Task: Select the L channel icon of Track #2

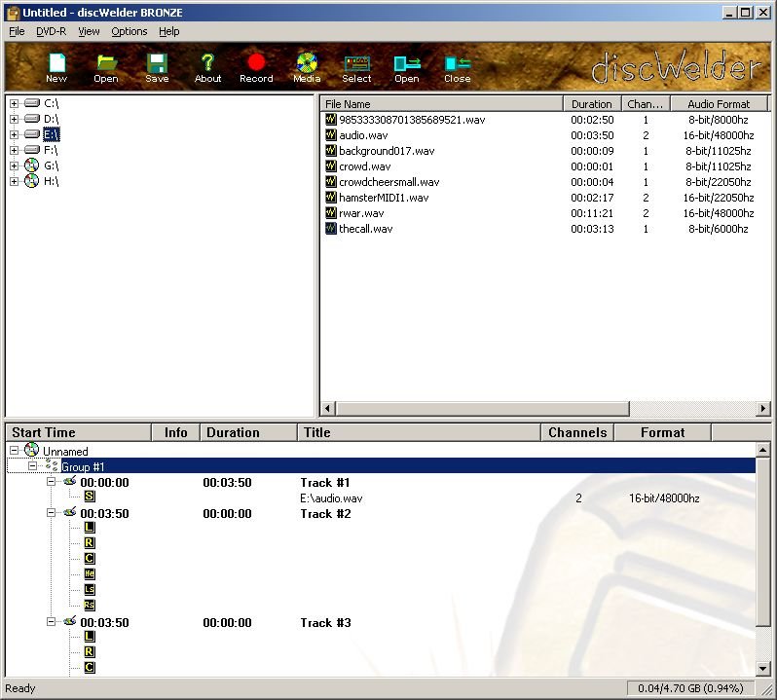Action: click(x=90, y=528)
